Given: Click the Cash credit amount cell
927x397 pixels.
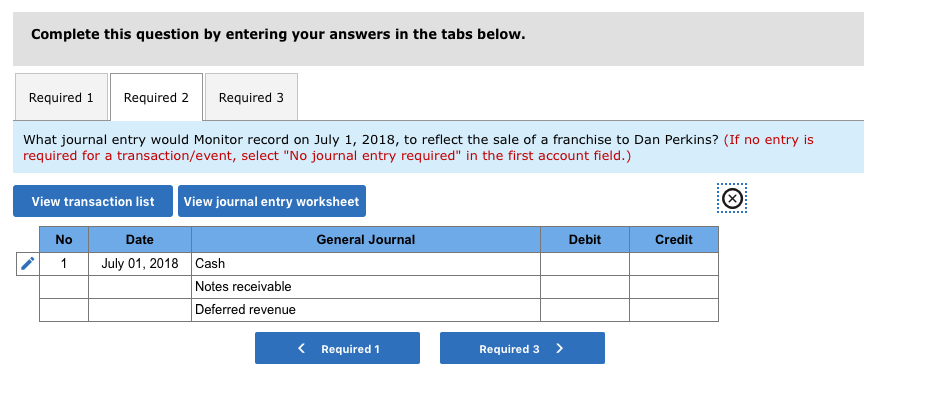Looking at the screenshot, I should tap(674, 263).
